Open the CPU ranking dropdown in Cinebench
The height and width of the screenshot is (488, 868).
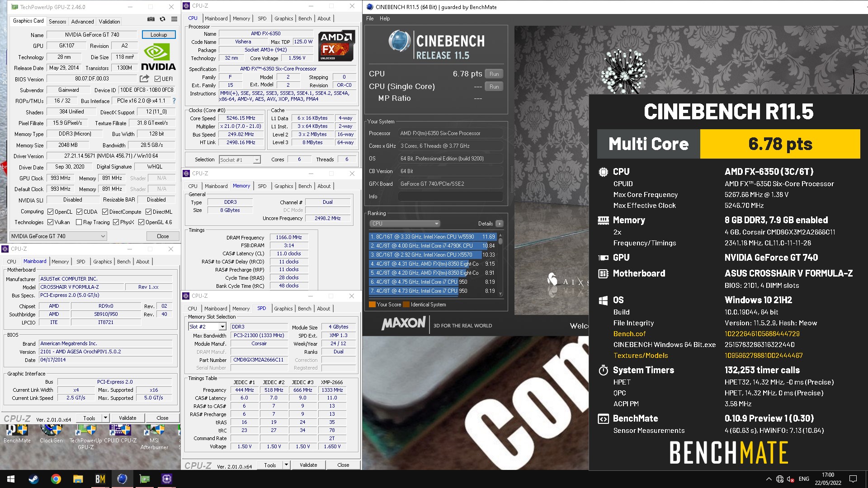[405, 224]
